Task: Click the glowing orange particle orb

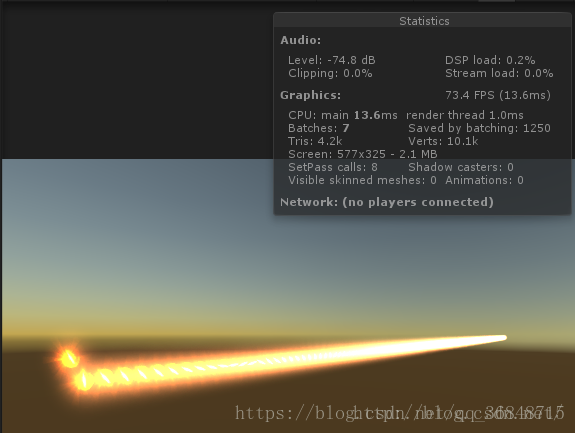Action: (x=68, y=358)
